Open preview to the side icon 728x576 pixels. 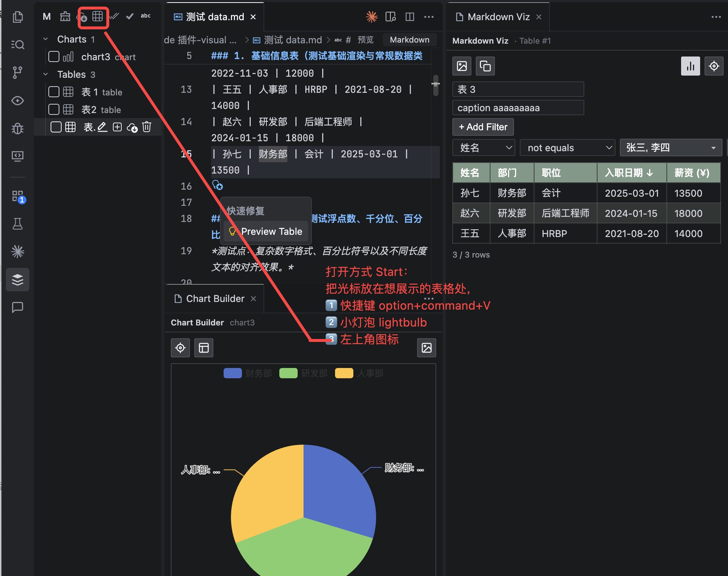pos(391,17)
